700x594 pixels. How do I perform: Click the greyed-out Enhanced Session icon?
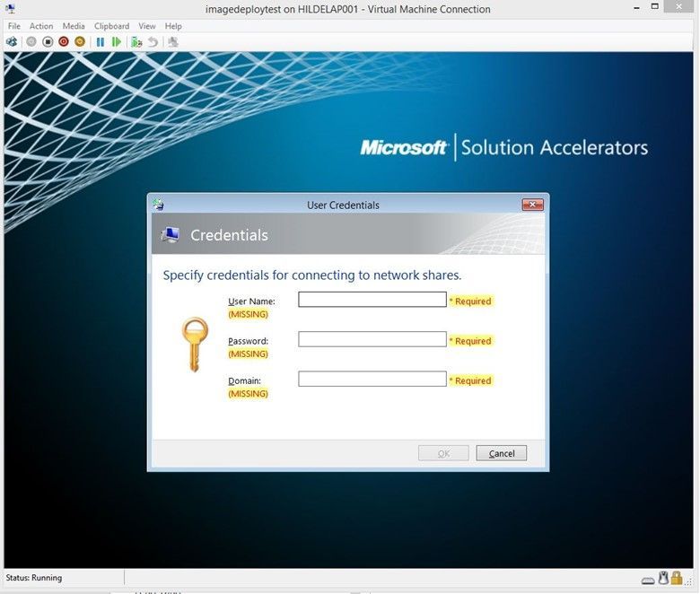click(173, 42)
